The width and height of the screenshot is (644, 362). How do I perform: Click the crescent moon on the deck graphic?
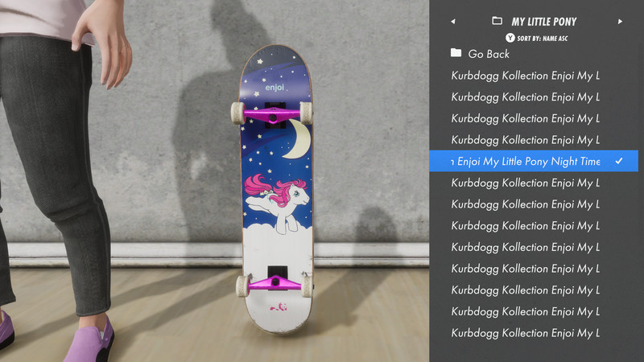click(x=299, y=138)
